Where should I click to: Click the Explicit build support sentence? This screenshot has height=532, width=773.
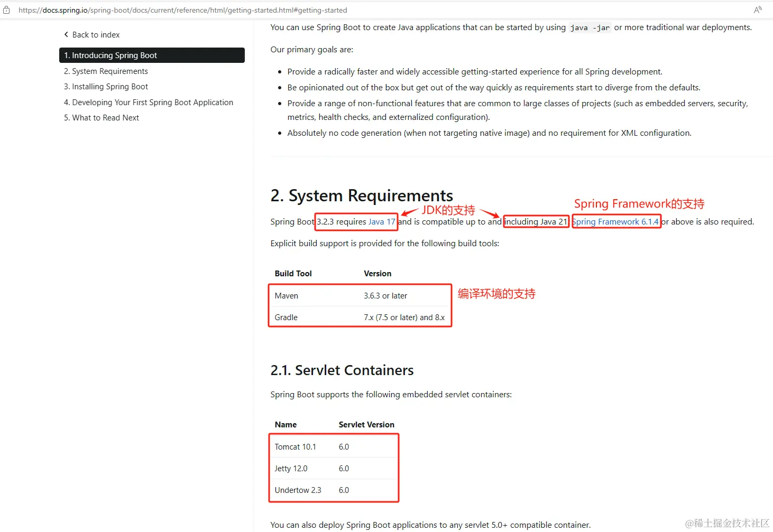(385, 244)
